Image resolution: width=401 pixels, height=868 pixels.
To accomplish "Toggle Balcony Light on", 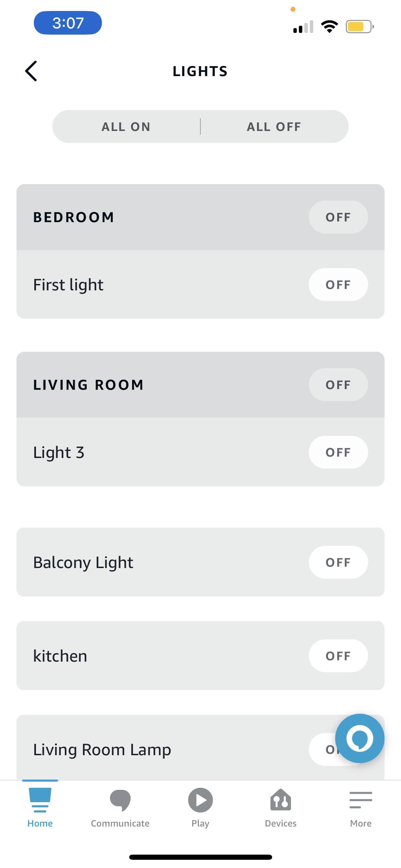I will (338, 562).
